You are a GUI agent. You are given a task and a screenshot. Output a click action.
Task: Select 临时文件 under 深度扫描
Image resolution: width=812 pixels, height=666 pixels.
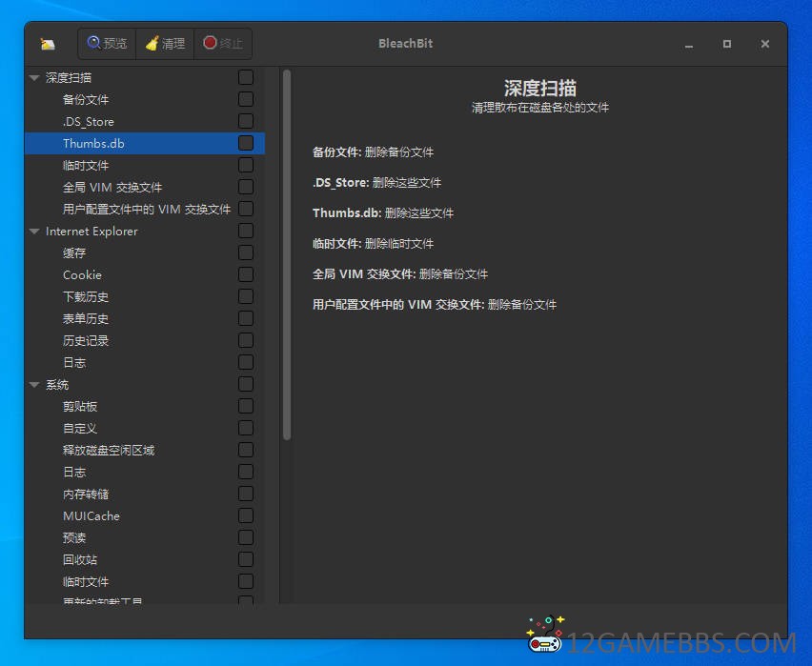tap(145, 165)
